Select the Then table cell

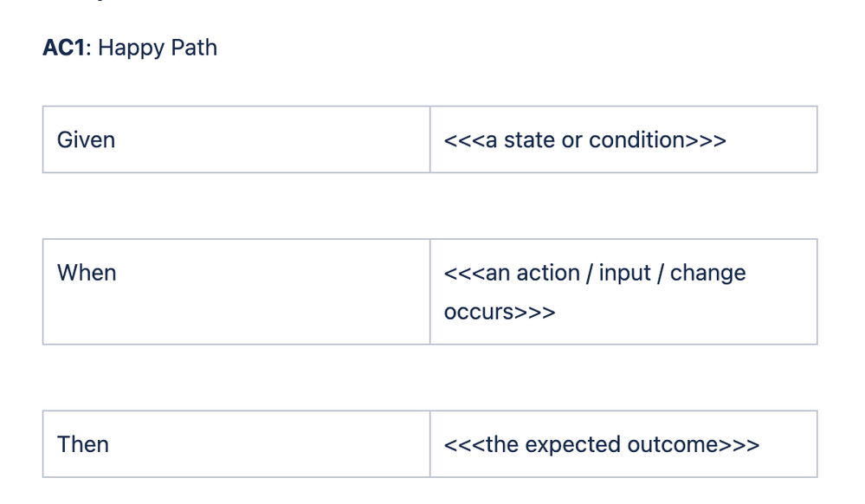coord(236,444)
